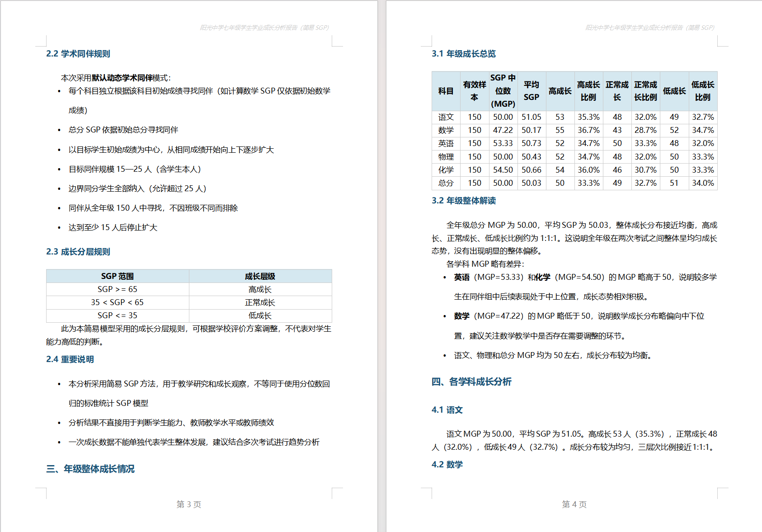Click the cell "SGP <= 35"

[x=118, y=315]
